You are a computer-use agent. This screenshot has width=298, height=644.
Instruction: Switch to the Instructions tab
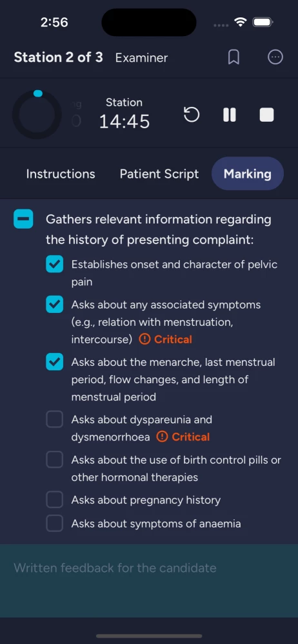tap(61, 174)
